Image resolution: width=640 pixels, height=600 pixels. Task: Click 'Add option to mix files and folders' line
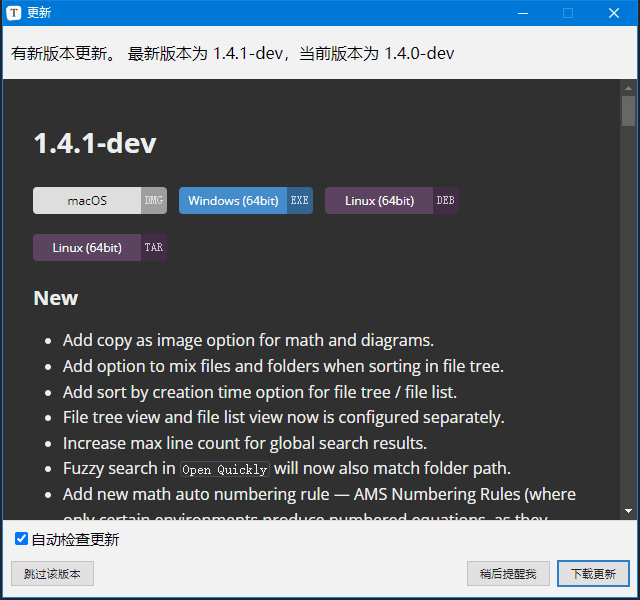click(x=283, y=367)
